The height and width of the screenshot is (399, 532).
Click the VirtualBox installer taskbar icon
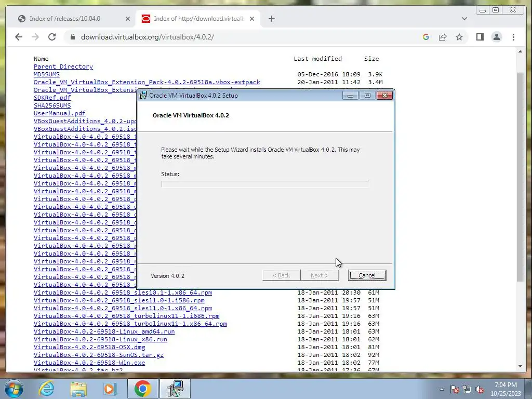click(x=175, y=389)
